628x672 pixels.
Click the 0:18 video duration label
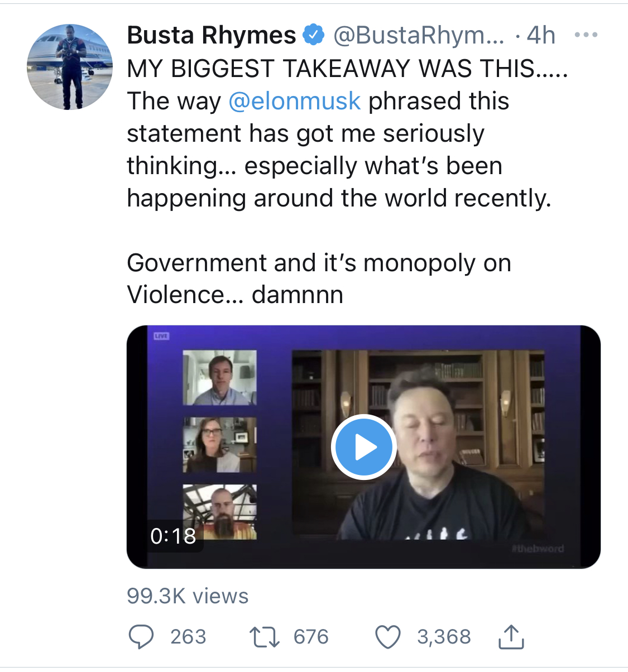coord(173,536)
